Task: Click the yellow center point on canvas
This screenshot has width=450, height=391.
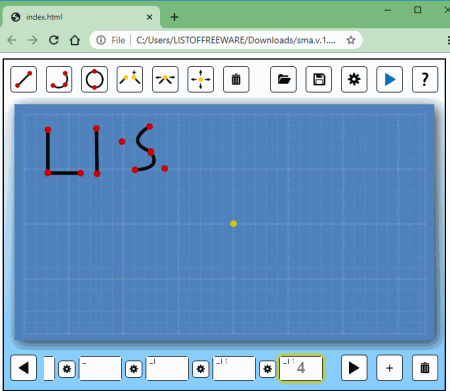Action: (x=233, y=224)
